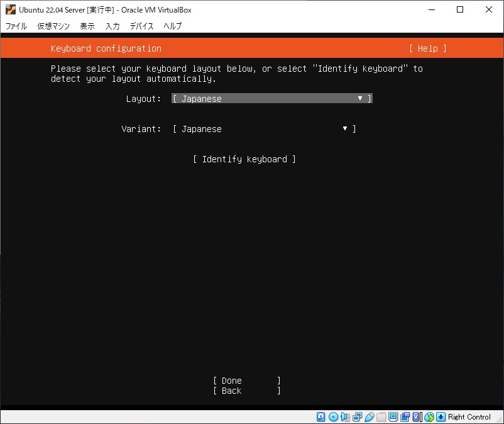Close the VirtualBox VM window
Screen dimensions: 504x424
(x=488, y=9)
